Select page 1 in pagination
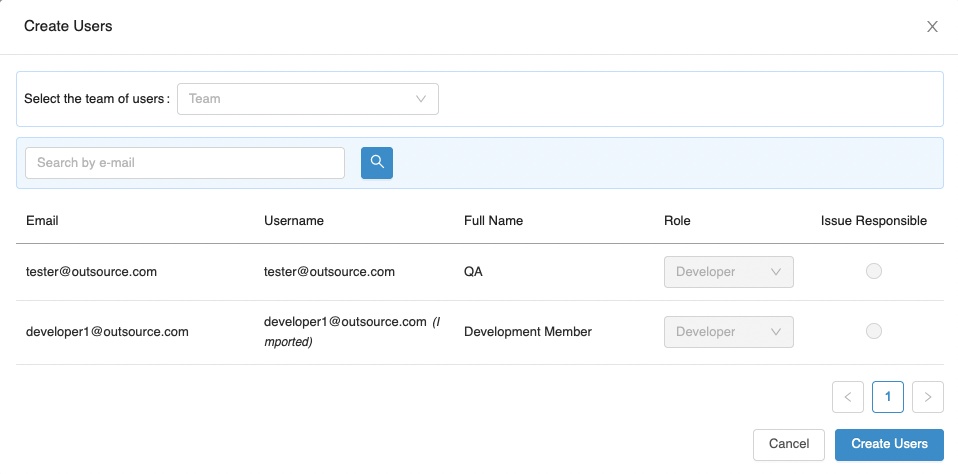Screen dimensions: 958x474 click(x=888, y=397)
